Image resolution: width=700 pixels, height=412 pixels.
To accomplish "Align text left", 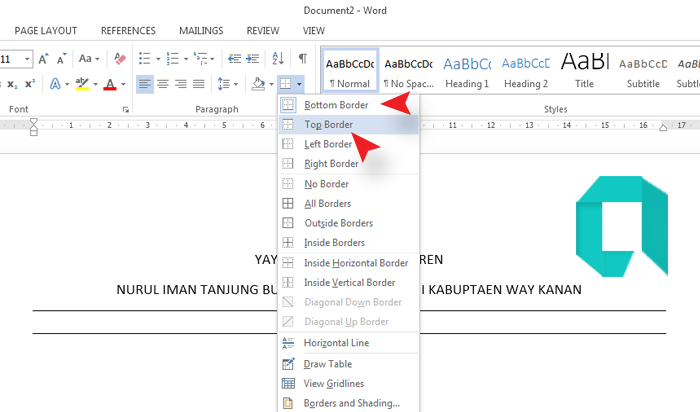I will point(145,84).
